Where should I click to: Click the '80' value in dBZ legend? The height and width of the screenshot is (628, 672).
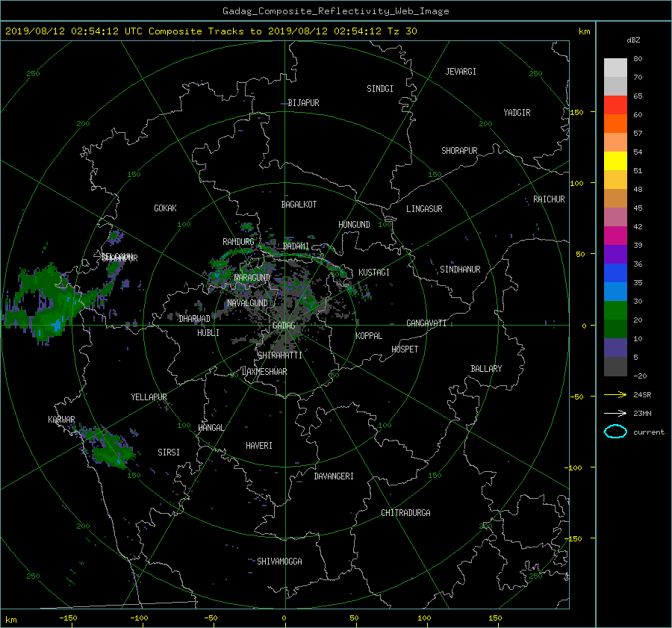click(x=638, y=59)
